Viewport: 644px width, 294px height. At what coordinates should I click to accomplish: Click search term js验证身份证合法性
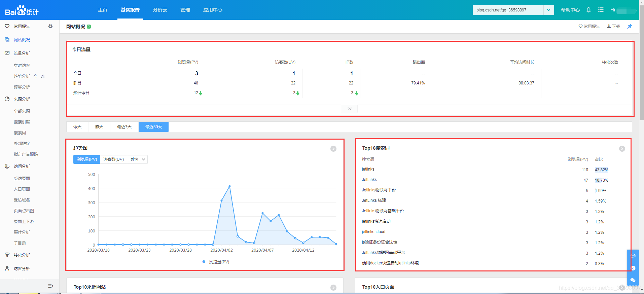[380, 242]
